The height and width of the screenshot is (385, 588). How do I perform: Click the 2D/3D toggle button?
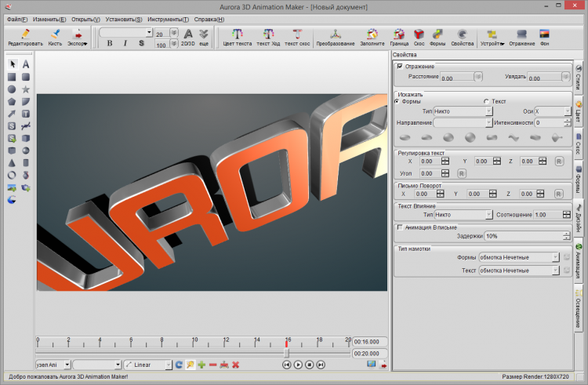pyautogui.click(x=188, y=37)
